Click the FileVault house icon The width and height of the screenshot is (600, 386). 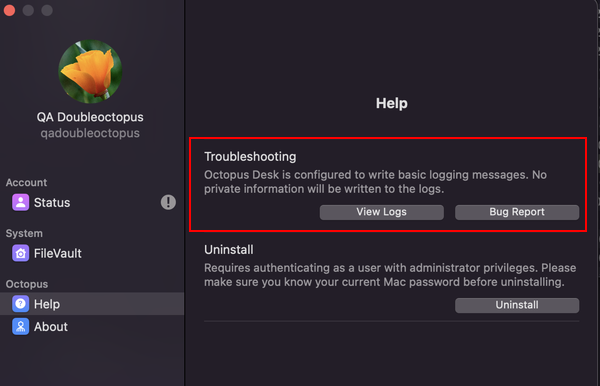20,253
